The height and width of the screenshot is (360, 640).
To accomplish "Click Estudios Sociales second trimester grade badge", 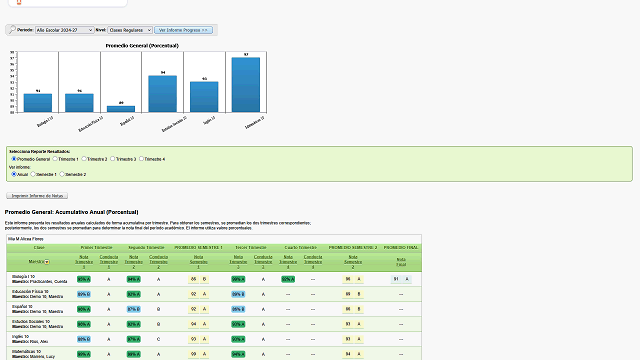I will pyautogui.click(x=133, y=324).
